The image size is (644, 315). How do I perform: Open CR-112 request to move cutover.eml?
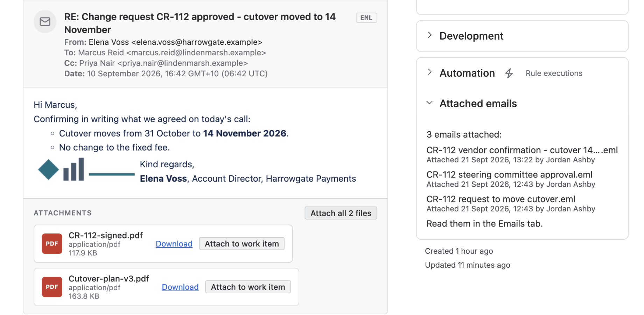501,199
